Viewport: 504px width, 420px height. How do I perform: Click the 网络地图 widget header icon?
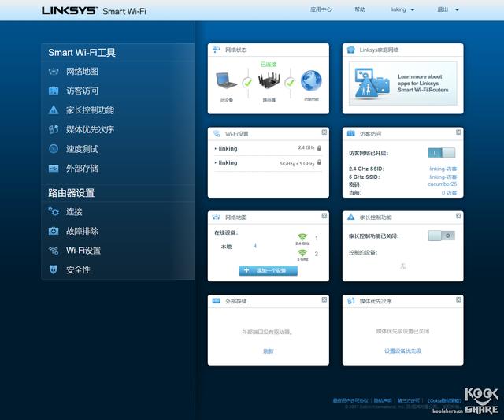point(216,217)
